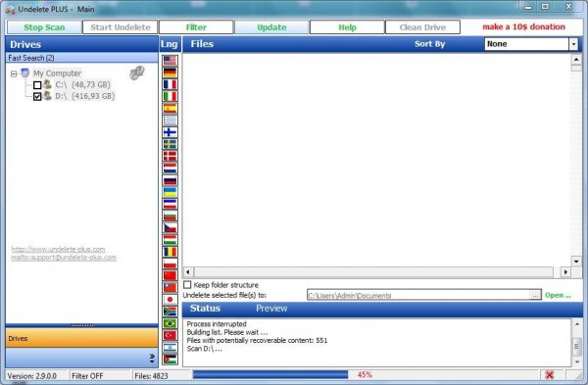Screen dimensions: 588x385
Task: Open the undelete-plus.com website link
Action: point(58,249)
